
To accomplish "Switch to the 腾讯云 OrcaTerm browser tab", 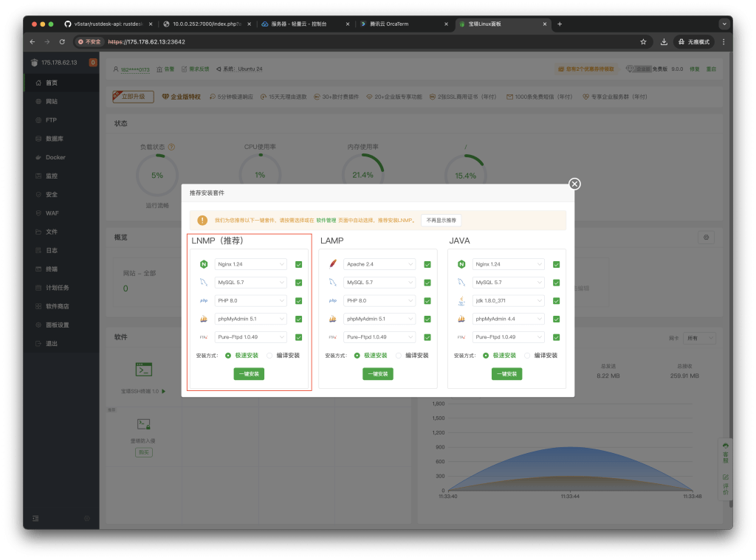I will pyautogui.click(x=401, y=24).
